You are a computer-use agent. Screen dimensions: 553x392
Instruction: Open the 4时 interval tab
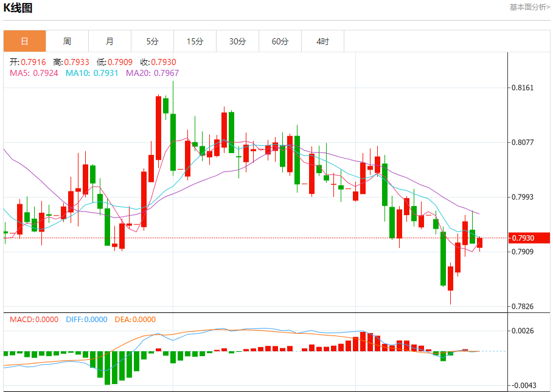point(322,41)
